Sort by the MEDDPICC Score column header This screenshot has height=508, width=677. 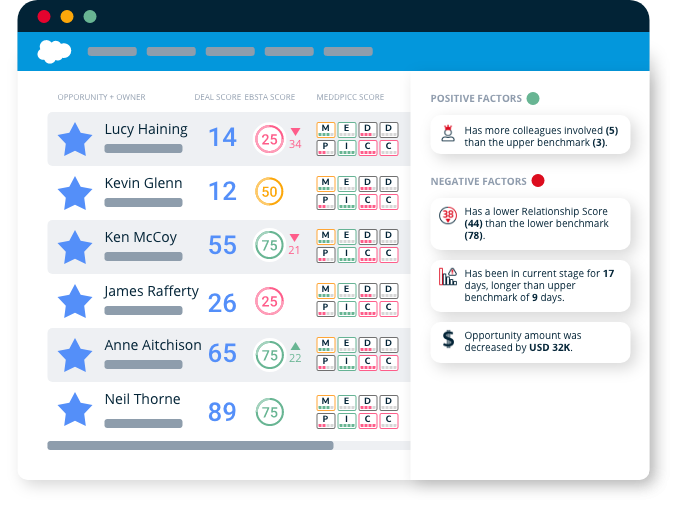350,97
